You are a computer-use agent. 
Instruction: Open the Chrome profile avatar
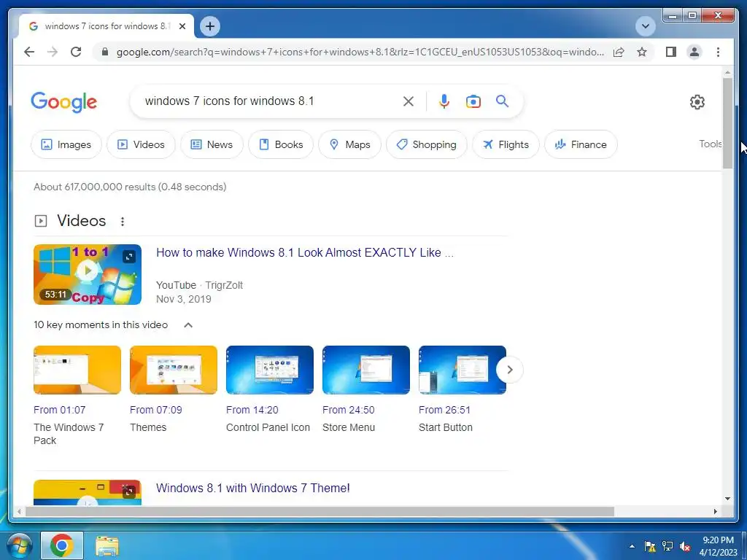click(x=694, y=52)
